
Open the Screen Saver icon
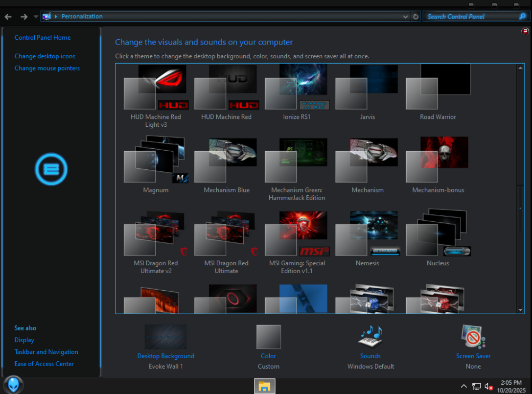click(x=473, y=337)
